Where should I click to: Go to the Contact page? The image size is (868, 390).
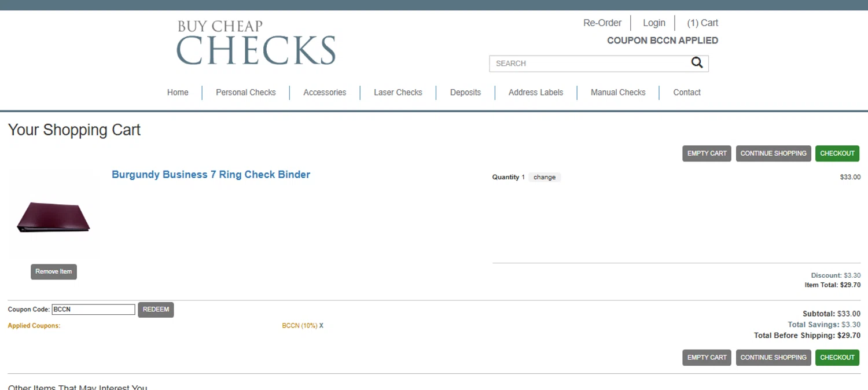click(x=687, y=93)
